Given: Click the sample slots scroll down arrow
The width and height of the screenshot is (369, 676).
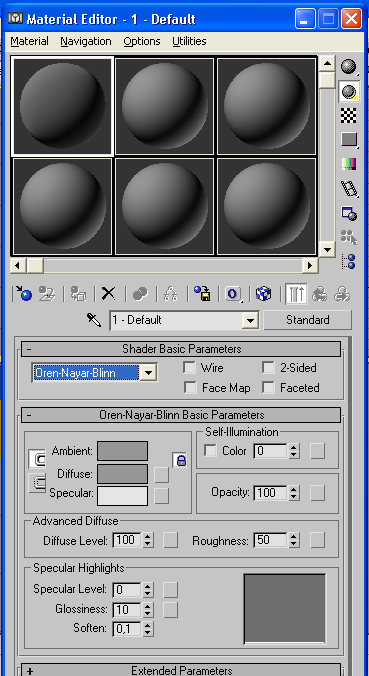Looking at the screenshot, I should pos(328,250).
